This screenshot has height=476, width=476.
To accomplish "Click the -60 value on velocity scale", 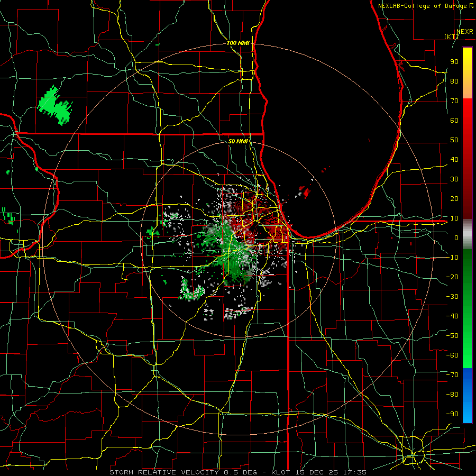I will 452,355.
